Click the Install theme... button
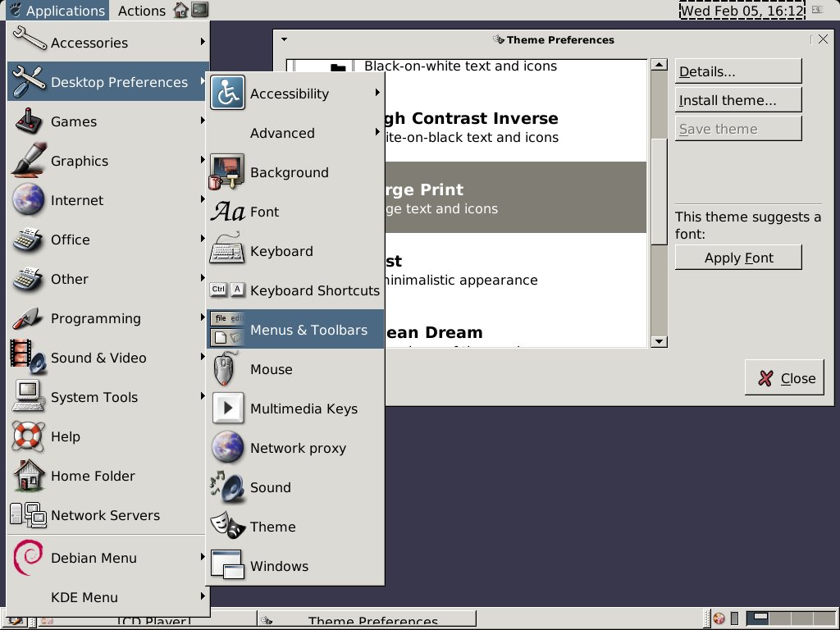 coord(738,100)
